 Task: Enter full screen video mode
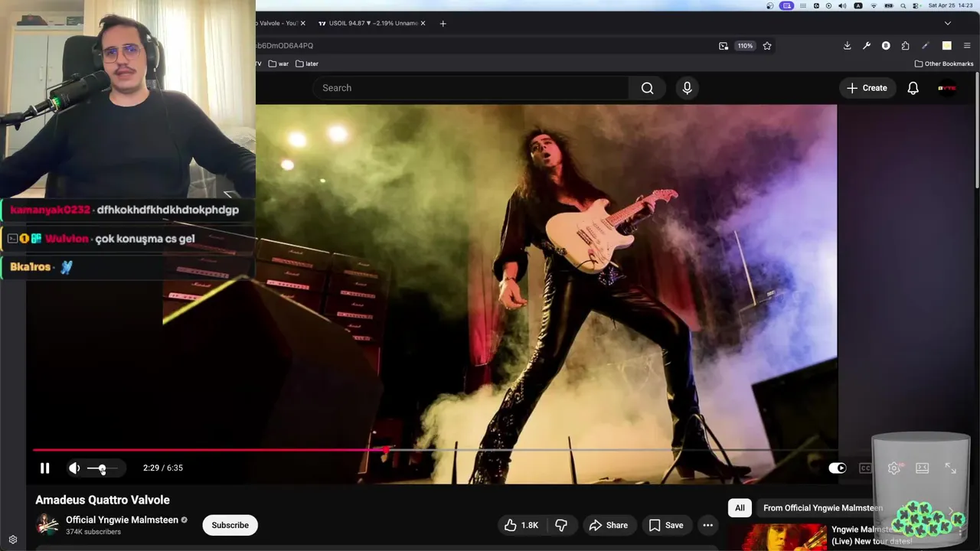(950, 468)
